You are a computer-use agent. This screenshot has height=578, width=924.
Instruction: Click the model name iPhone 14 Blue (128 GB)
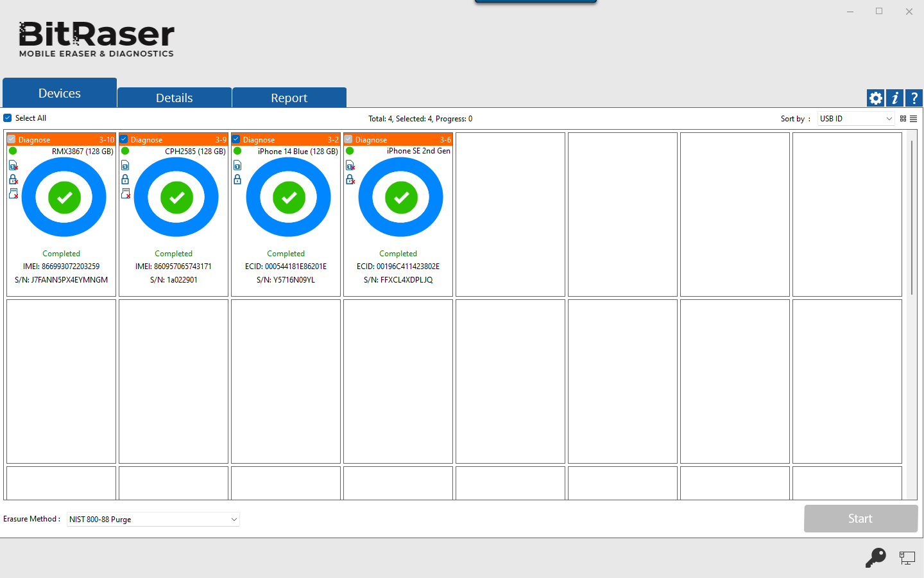pyautogui.click(x=298, y=152)
